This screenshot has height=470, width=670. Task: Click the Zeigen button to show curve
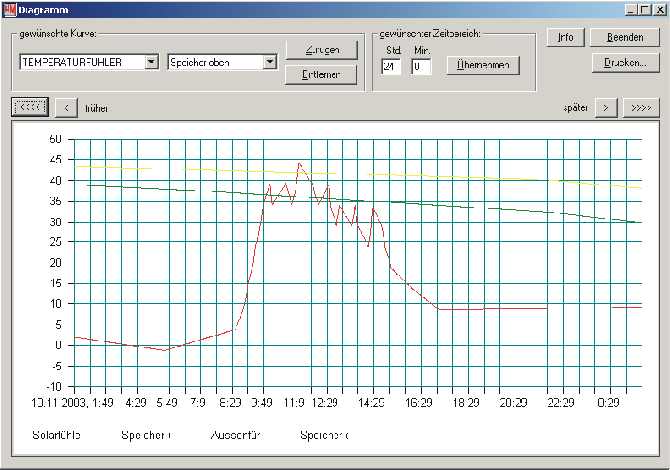(x=321, y=50)
